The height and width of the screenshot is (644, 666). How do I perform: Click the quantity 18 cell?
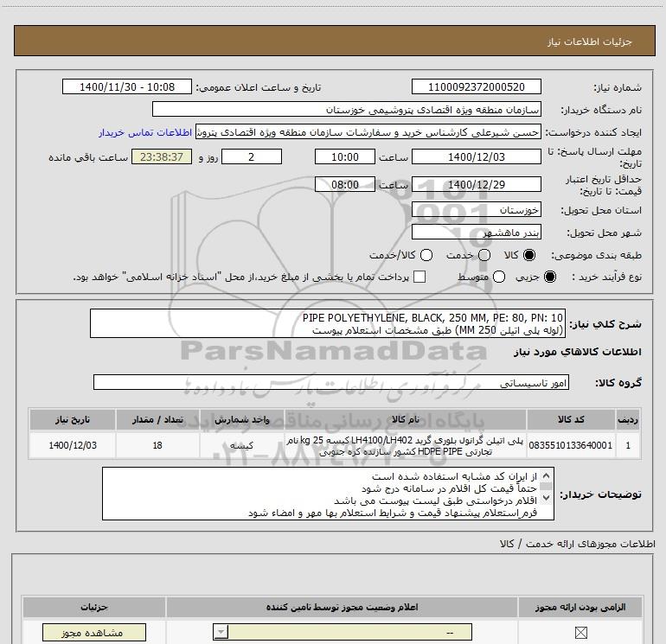coord(157,445)
